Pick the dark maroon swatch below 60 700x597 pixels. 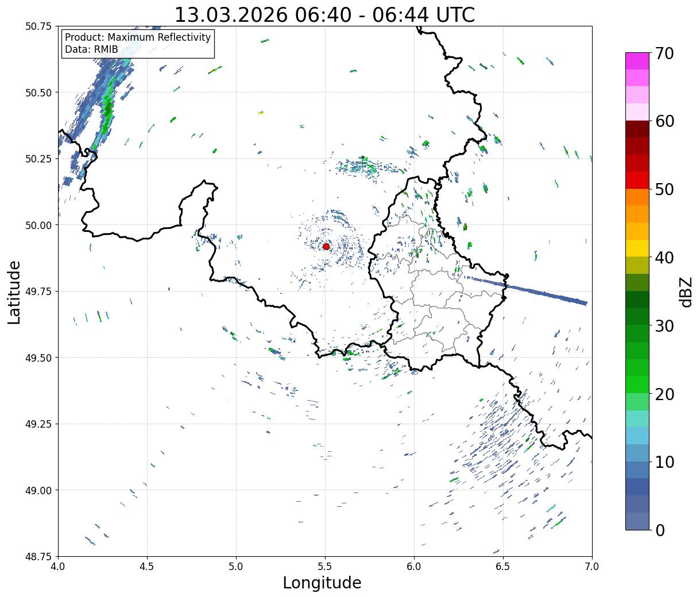pos(637,129)
